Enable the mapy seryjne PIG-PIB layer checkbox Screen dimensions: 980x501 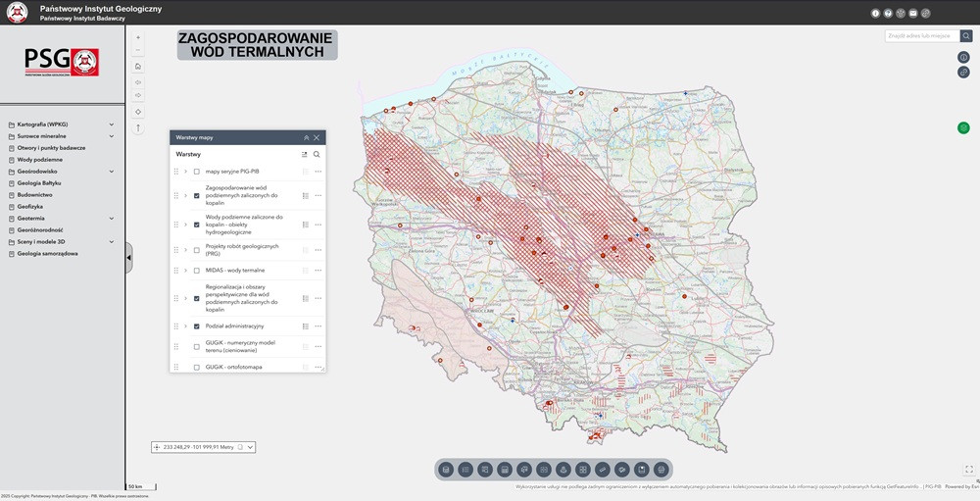point(197,172)
